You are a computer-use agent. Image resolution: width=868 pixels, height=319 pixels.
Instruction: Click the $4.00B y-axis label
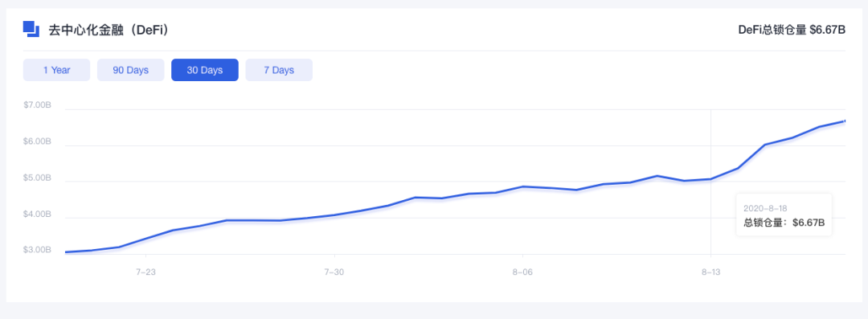pos(37,215)
